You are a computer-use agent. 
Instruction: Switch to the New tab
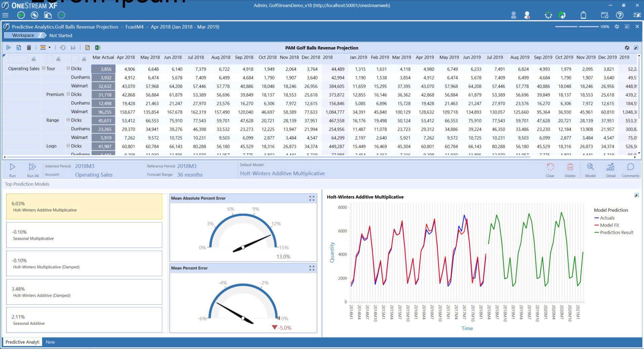pos(50,342)
